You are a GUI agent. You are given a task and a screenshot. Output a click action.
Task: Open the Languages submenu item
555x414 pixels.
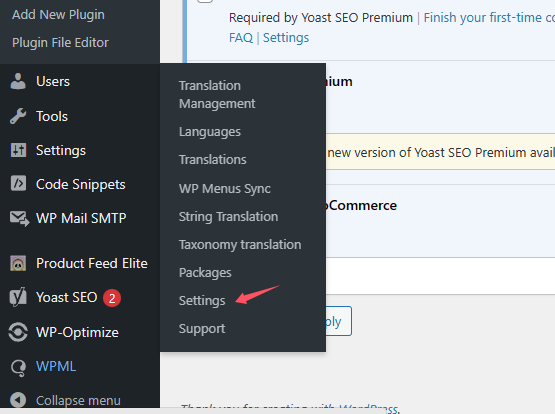point(210,132)
